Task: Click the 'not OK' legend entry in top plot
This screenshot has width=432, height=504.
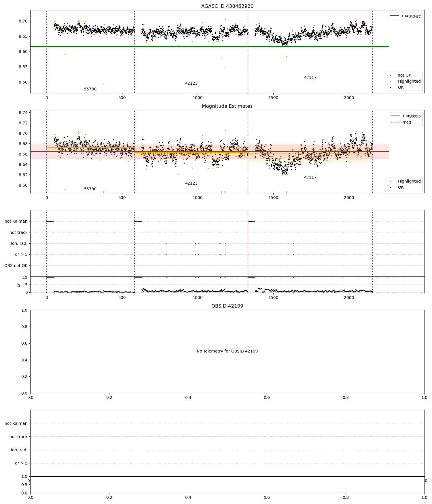Action: click(x=404, y=75)
